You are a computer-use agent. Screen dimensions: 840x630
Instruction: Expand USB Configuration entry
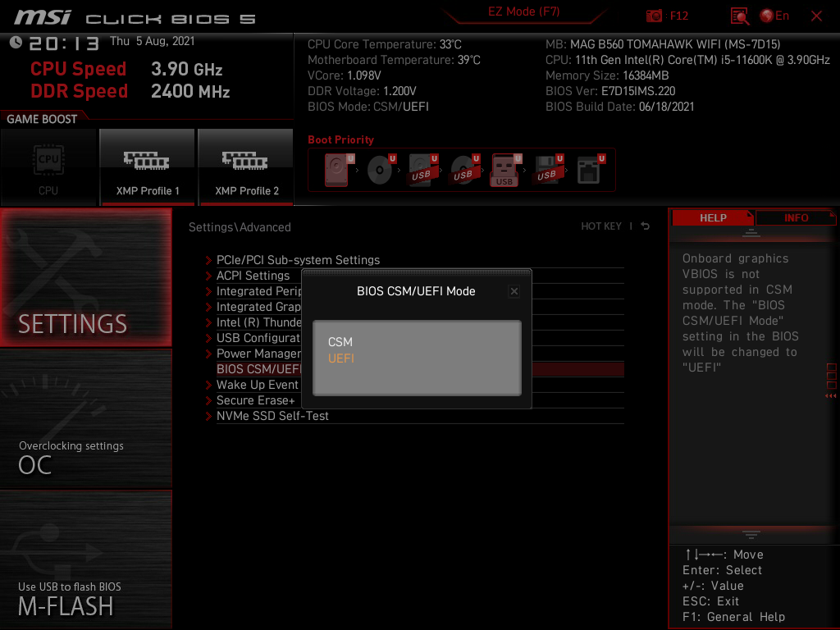253,338
